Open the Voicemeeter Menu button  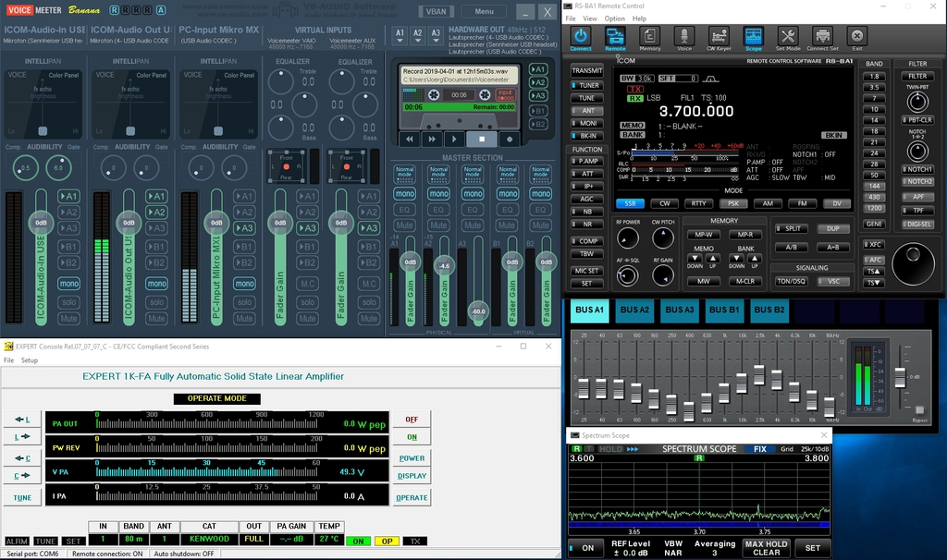point(484,11)
